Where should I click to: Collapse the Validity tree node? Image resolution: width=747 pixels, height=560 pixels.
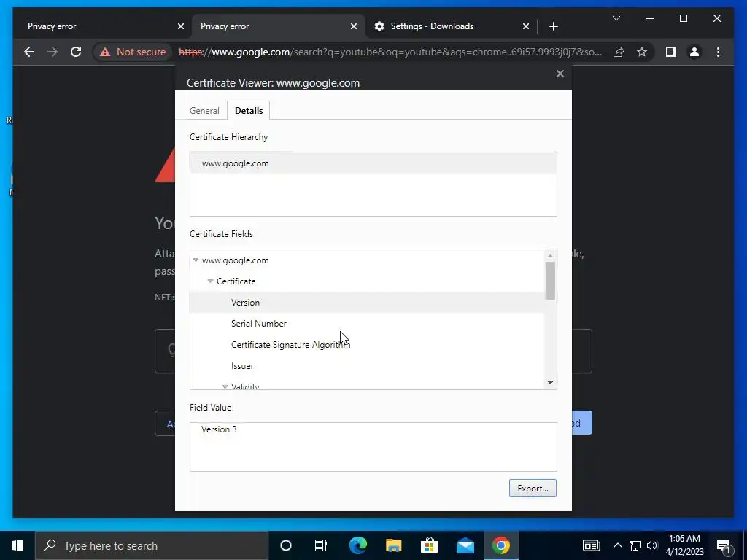[225, 386]
